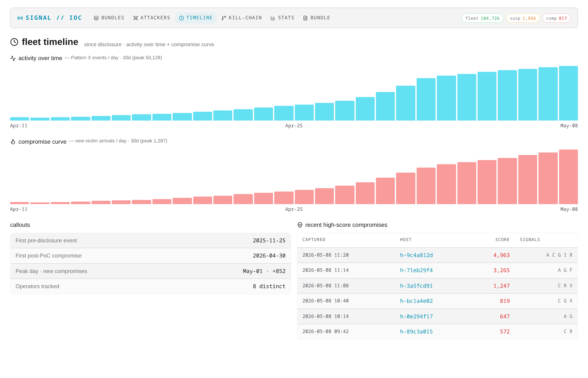Screen dimensions: 588x378
Task: Open host h-9c4a812d link
Action: pos(416,255)
